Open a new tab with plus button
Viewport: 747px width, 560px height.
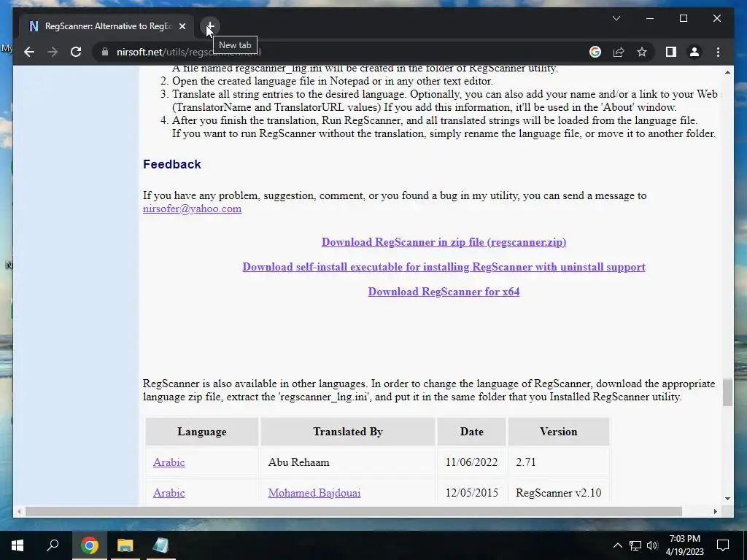pyautogui.click(x=209, y=26)
